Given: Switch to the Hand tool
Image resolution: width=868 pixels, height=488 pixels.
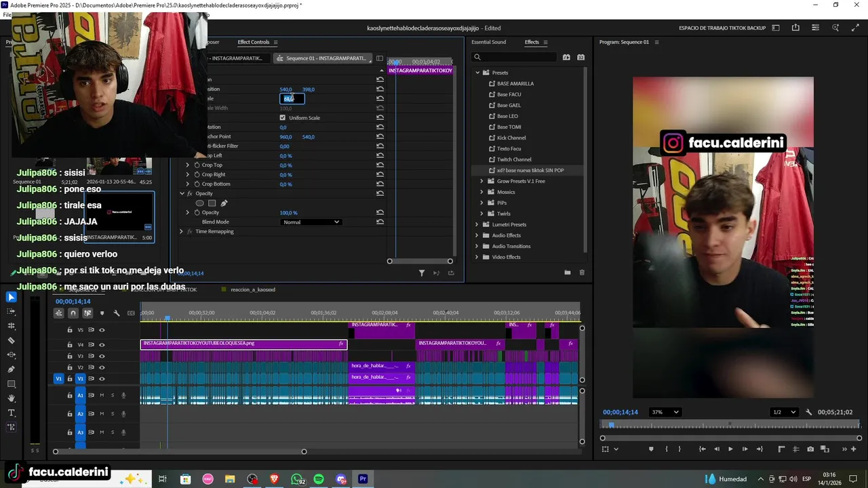Looking at the screenshot, I should (11, 399).
